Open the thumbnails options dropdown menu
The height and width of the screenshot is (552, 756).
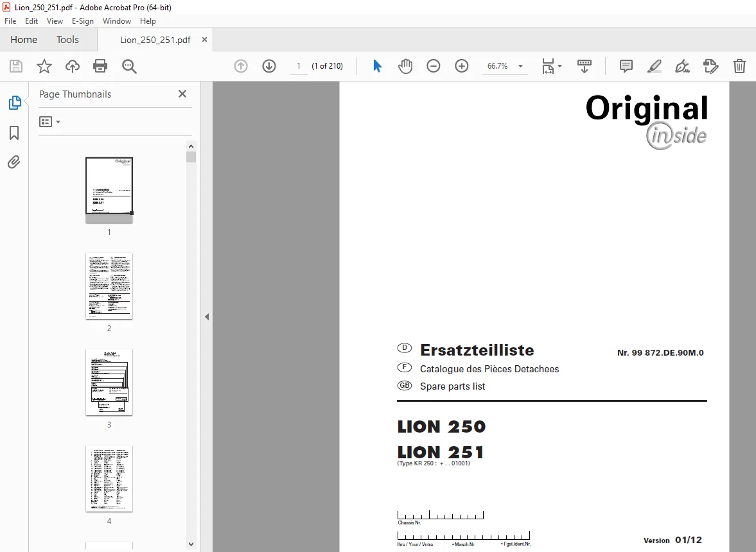tap(49, 122)
